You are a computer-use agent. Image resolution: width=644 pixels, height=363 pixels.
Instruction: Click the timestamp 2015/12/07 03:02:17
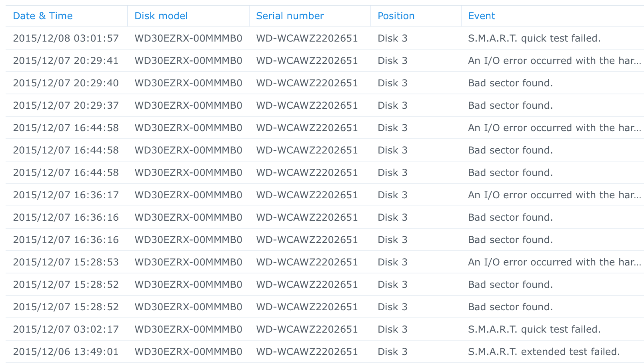(x=66, y=329)
